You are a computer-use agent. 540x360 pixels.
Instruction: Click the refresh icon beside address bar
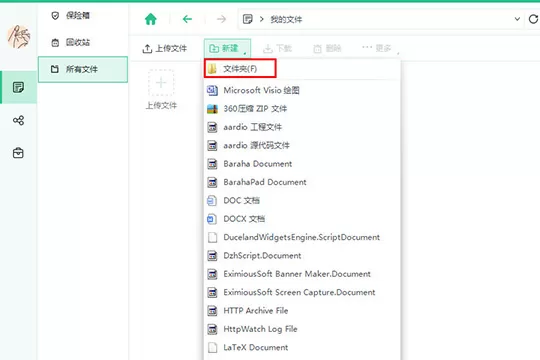click(x=533, y=19)
